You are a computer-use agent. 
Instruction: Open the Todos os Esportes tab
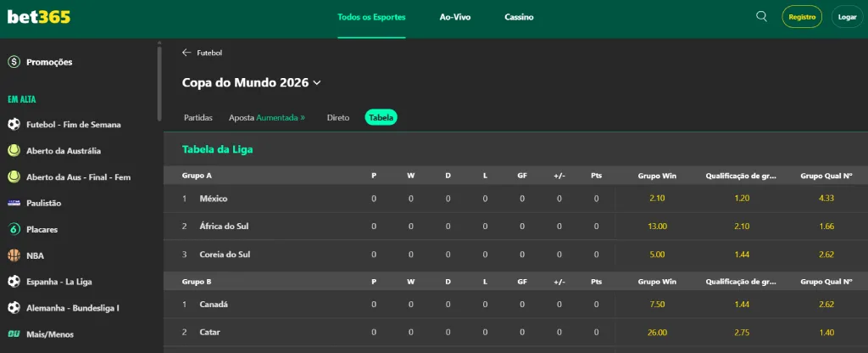[371, 17]
